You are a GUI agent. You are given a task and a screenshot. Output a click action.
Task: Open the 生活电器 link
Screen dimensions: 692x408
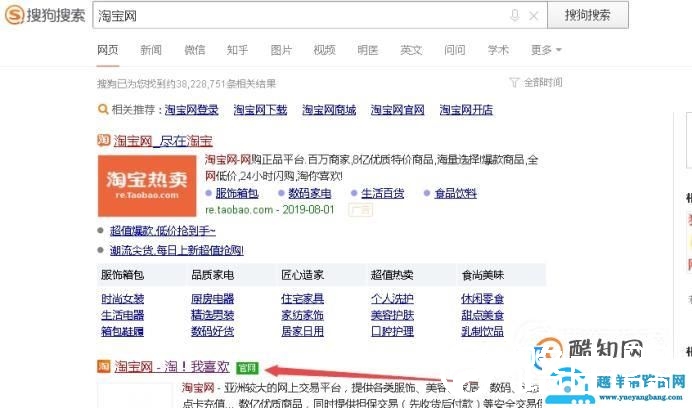[123, 315]
